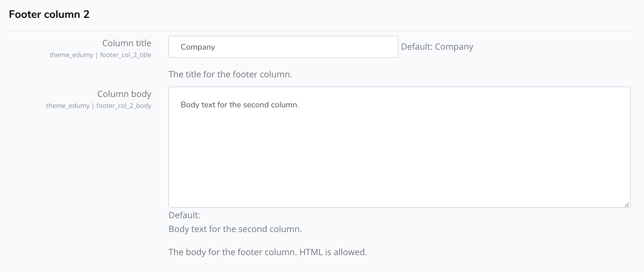This screenshot has height=273, width=644.
Task: Click inside the Column body textarea
Action: pos(399,147)
